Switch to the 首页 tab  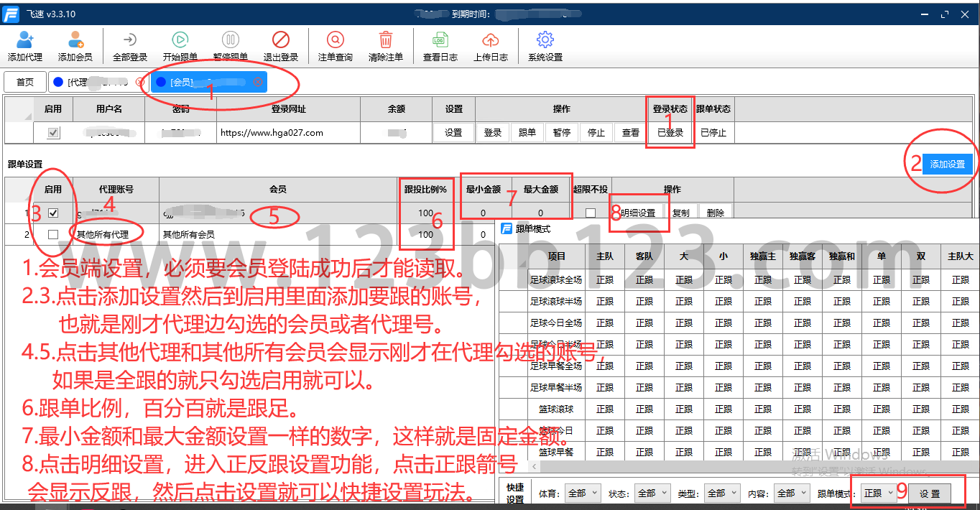point(25,82)
